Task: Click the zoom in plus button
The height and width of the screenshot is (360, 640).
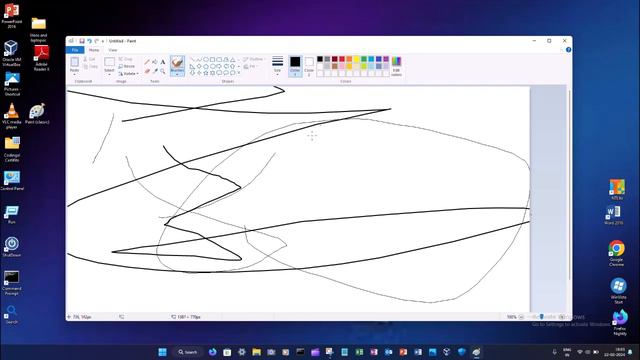Action: point(562,317)
